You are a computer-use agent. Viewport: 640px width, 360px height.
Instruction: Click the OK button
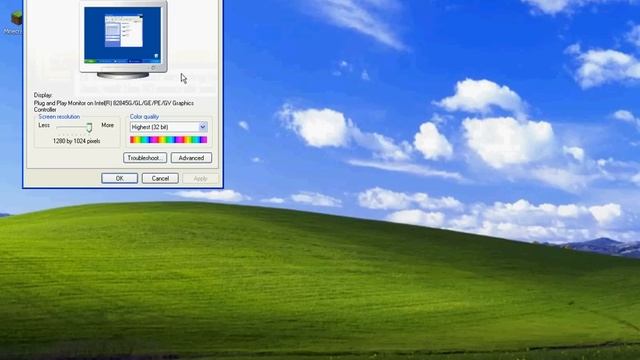[119, 178]
